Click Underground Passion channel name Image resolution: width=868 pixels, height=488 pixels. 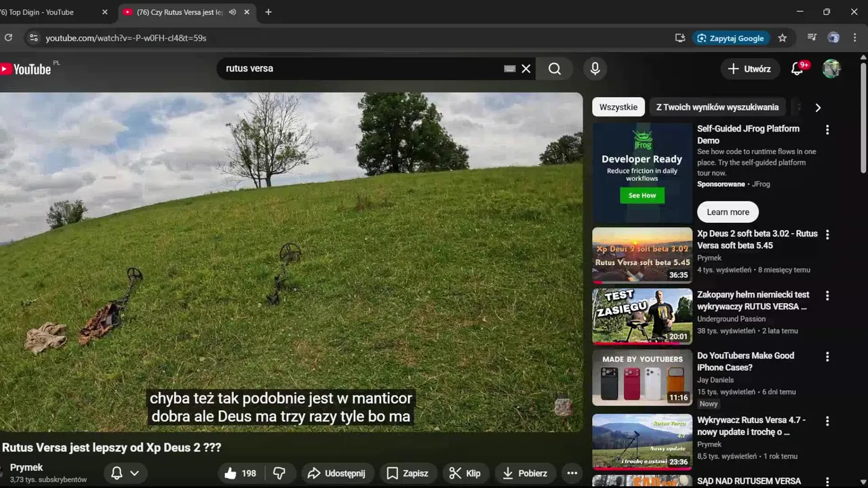tap(731, 319)
